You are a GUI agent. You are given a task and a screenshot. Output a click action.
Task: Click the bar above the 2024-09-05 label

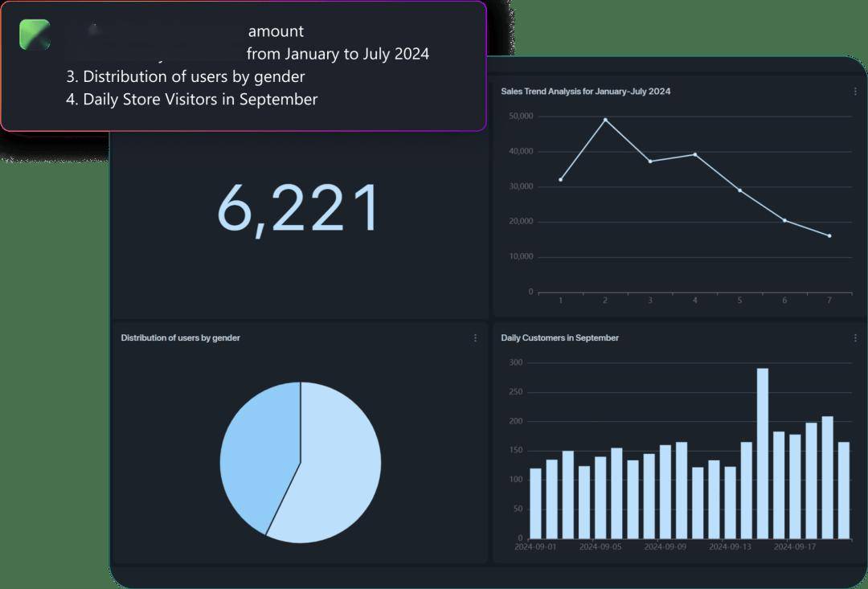[600, 497]
